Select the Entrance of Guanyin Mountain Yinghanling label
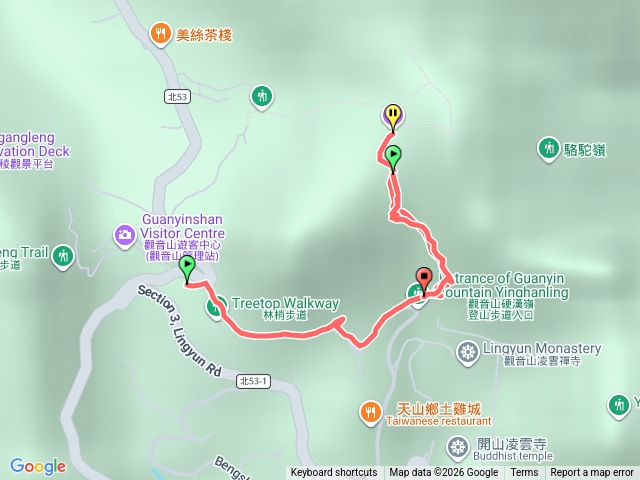This screenshot has height=480, width=640. pyautogui.click(x=504, y=285)
